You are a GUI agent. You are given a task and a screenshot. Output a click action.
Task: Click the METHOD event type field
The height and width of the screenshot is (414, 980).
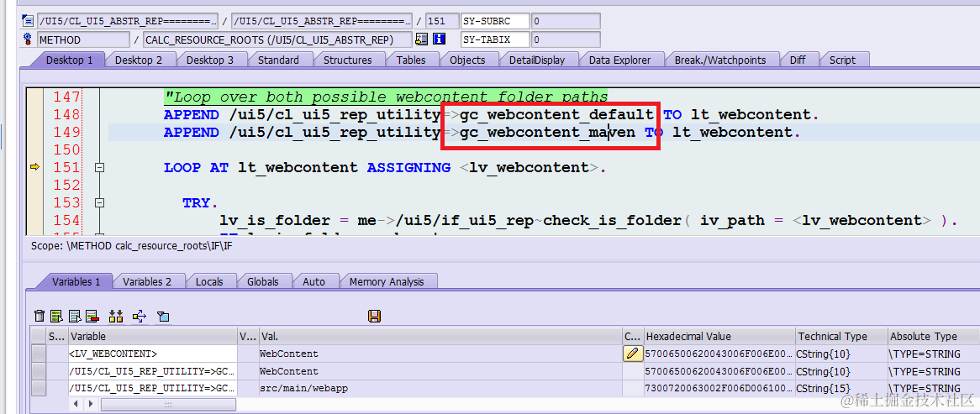(x=83, y=40)
